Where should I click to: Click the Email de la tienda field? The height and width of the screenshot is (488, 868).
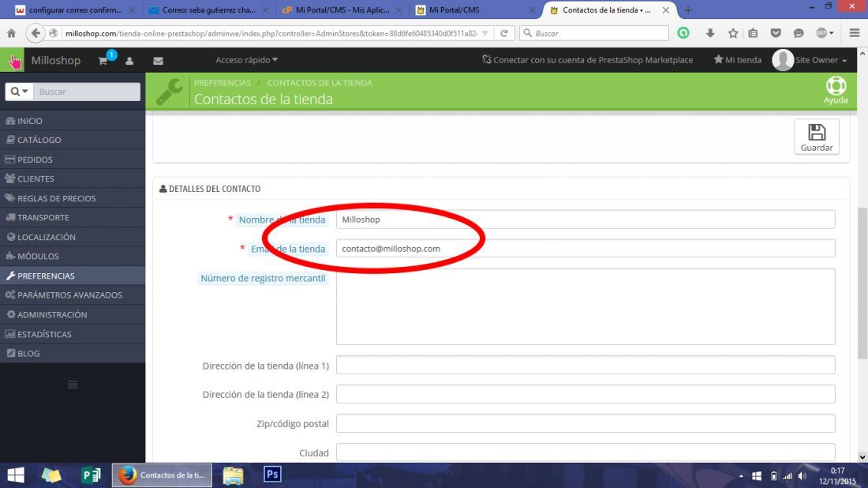pos(586,248)
